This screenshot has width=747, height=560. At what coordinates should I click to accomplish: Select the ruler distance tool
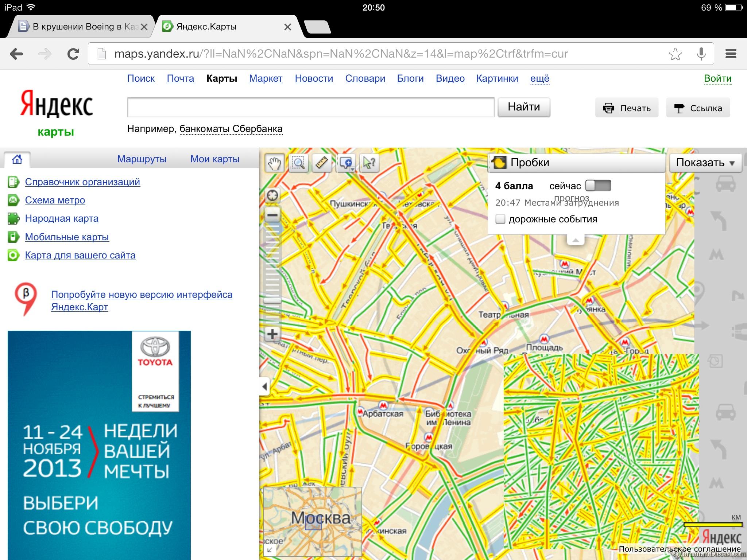click(322, 163)
